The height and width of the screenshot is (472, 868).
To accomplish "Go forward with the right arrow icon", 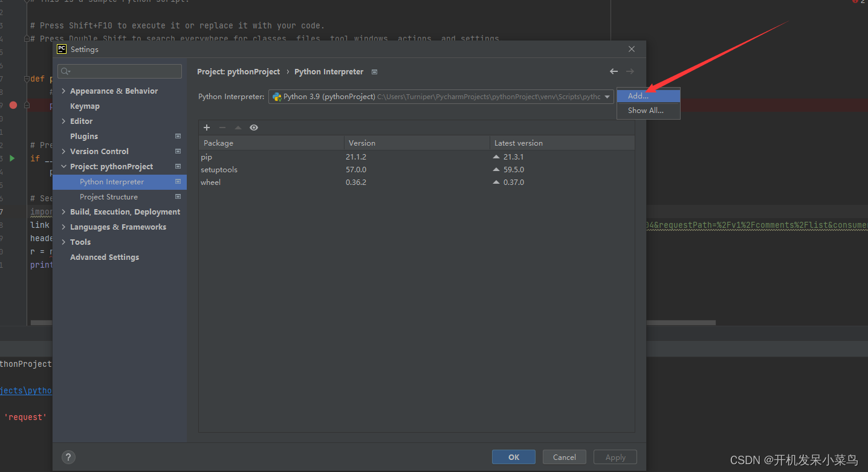I will pyautogui.click(x=630, y=71).
